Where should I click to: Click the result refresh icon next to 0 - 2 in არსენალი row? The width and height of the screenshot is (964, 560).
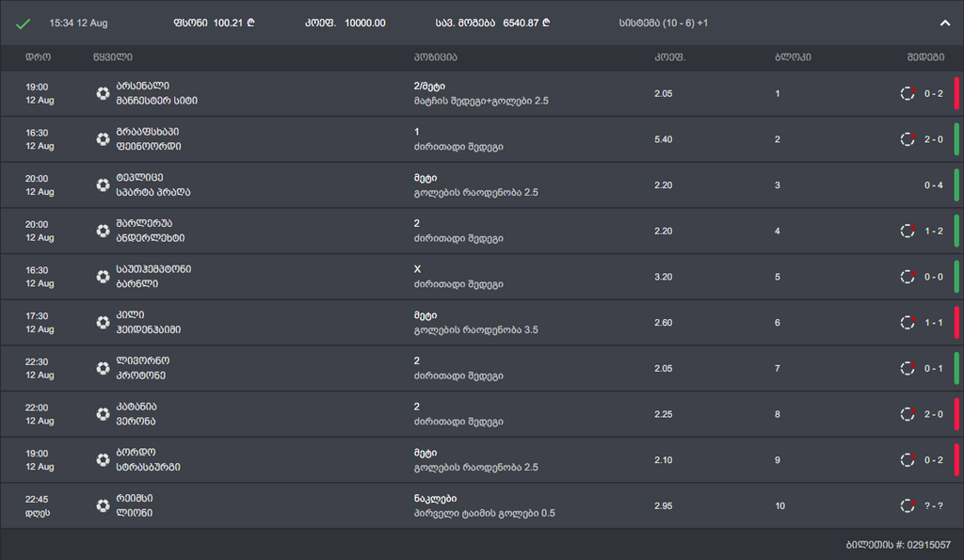pos(908,93)
